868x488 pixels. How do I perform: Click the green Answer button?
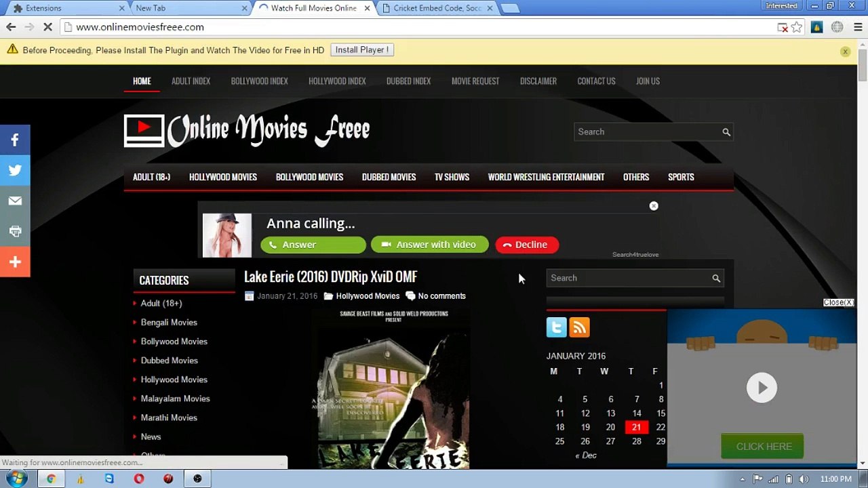(313, 245)
